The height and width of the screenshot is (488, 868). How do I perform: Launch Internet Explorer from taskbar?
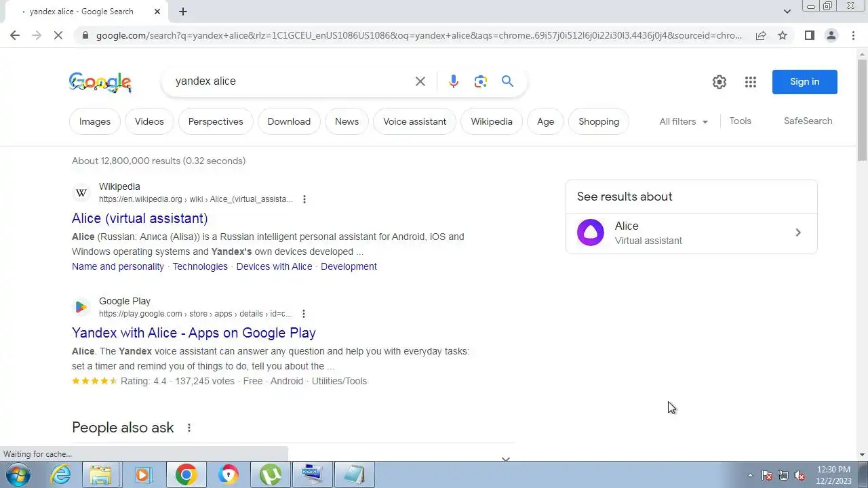[61, 474]
